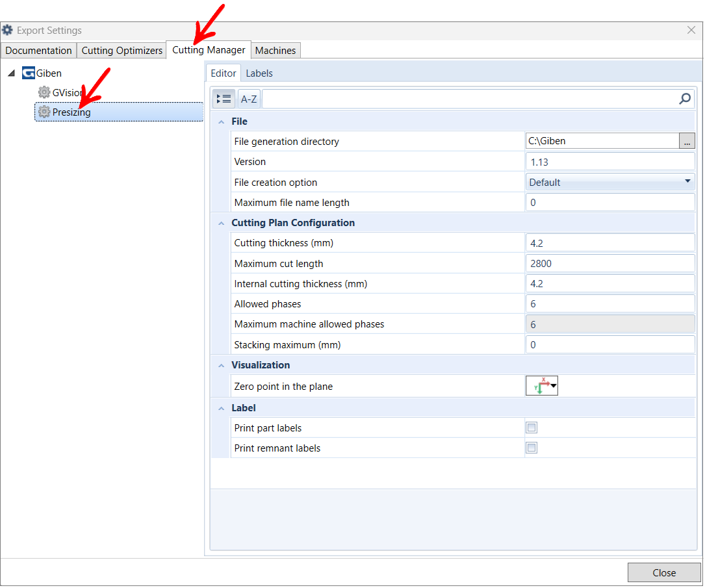
Task: Select Giben in the tree
Action: 49,73
